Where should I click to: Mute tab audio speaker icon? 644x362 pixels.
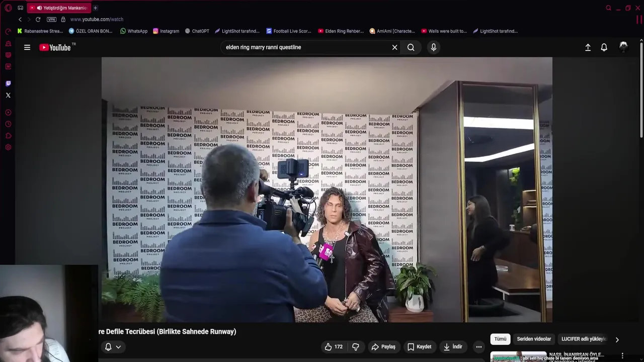39,8
